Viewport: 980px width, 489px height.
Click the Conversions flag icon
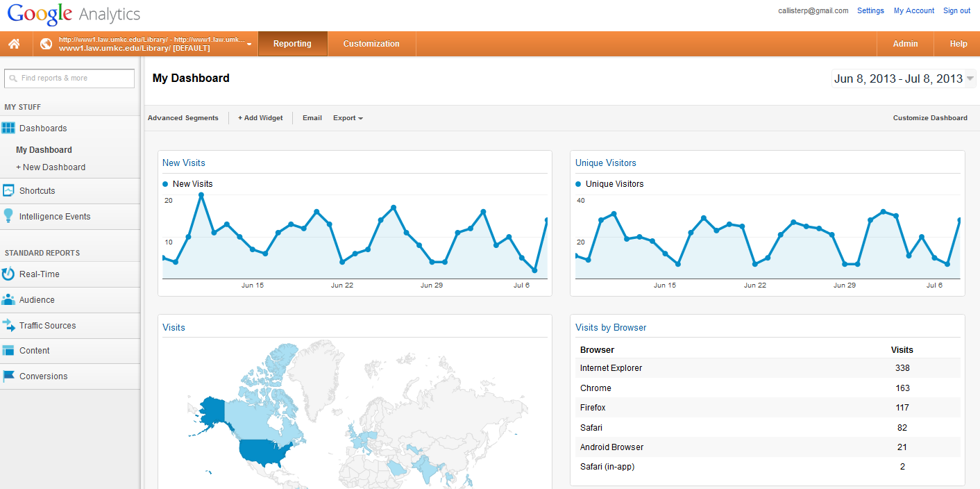[x=8, y=376]
